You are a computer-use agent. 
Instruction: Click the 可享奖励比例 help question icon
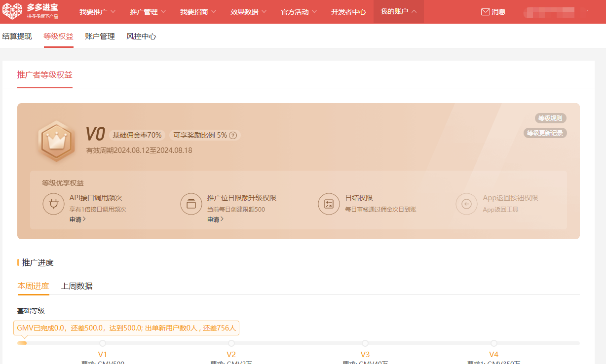click(233, 135)
